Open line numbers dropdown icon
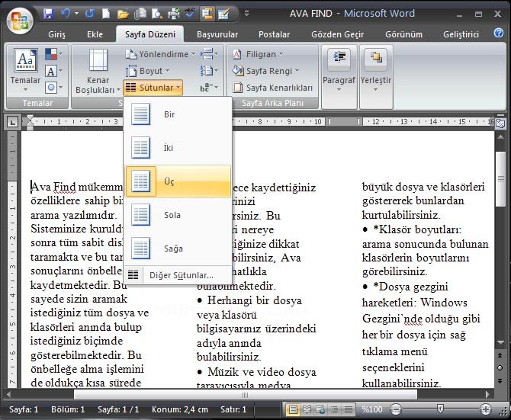This screenshot has width=511, height=420. coord(209,71)
